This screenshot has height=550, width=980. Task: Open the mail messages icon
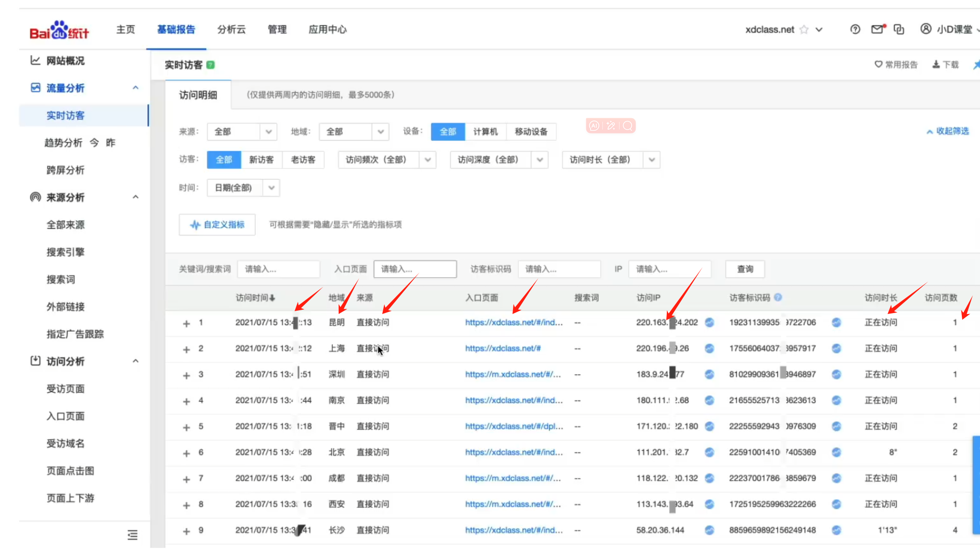[878, 30]
